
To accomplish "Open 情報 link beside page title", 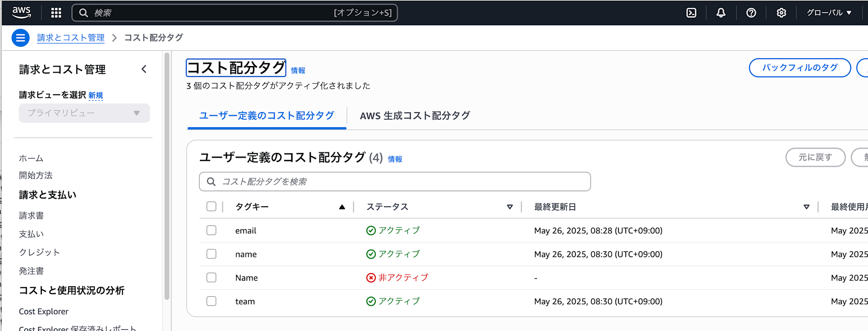I will pyautogui.click(x=298, y=70).
